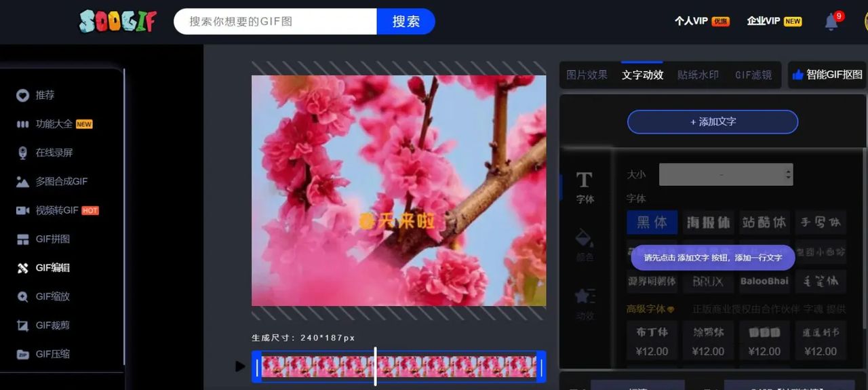Open the GIF滤镜 tab

(x=753, y=75)
